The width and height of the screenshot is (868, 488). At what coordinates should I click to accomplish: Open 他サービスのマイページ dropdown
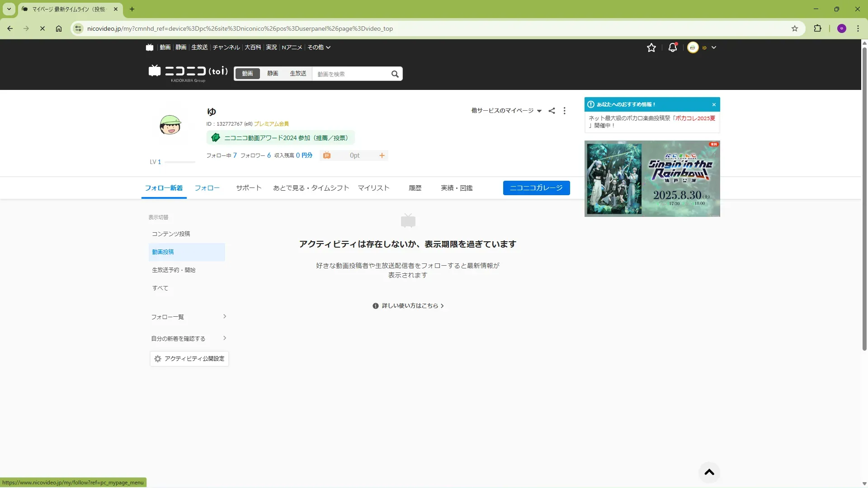(x=506, y=111)
